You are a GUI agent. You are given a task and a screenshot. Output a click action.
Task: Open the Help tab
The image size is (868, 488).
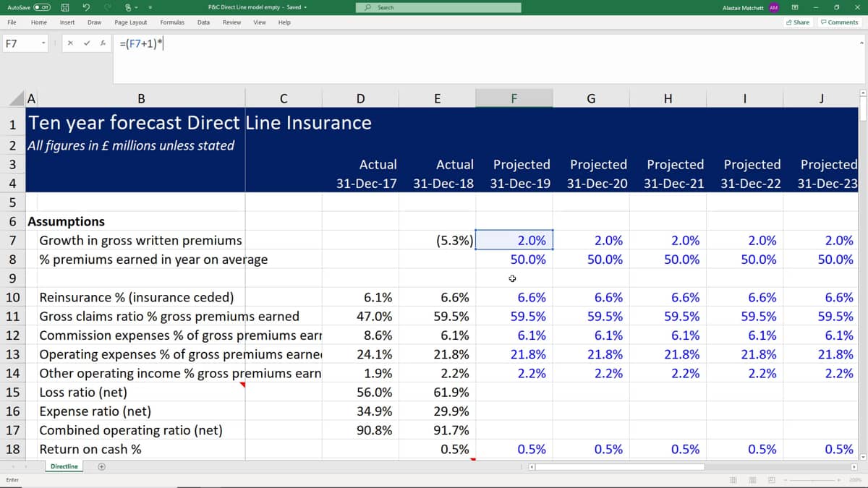tap(284, 22)
